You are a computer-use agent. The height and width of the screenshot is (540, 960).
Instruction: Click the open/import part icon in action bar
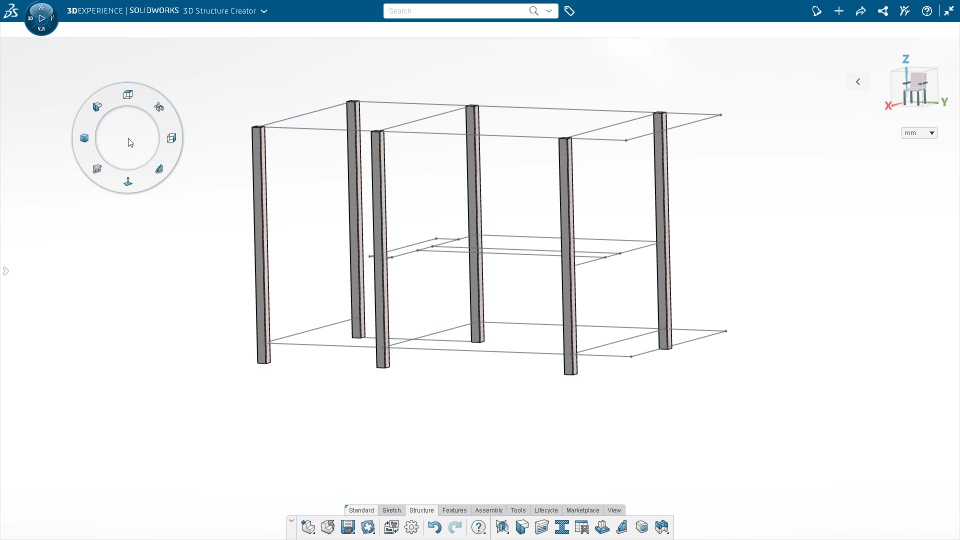coord(328,527)
